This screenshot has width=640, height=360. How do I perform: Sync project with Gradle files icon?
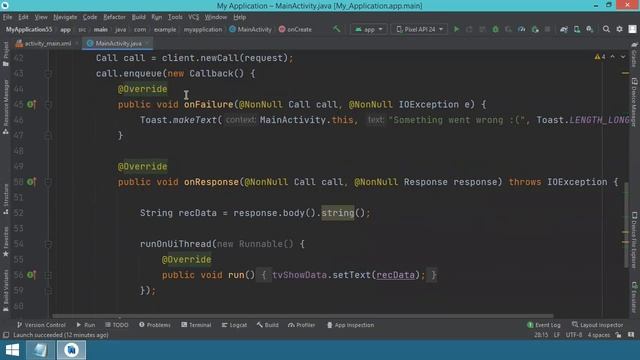[564, 29]
